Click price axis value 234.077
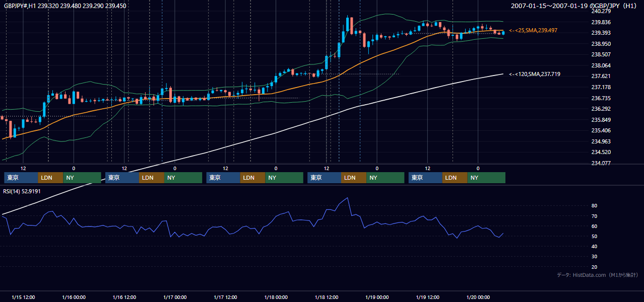 [x=601, y=163]
